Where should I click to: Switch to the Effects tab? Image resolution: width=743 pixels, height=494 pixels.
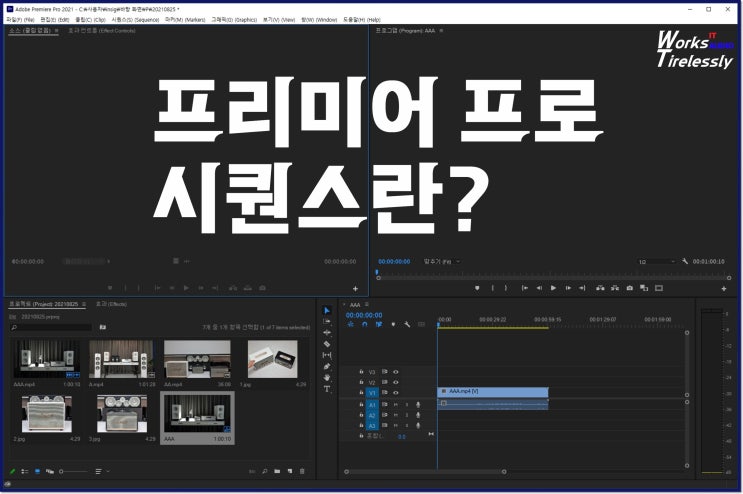(111, 304)
